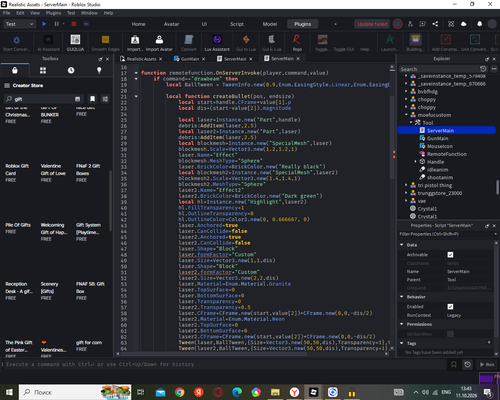Open the AI Assistant plugin

point(48,43)
